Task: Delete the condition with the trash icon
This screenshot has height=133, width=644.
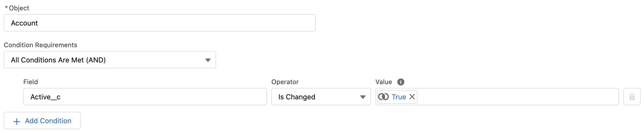Action: point(632,97)
